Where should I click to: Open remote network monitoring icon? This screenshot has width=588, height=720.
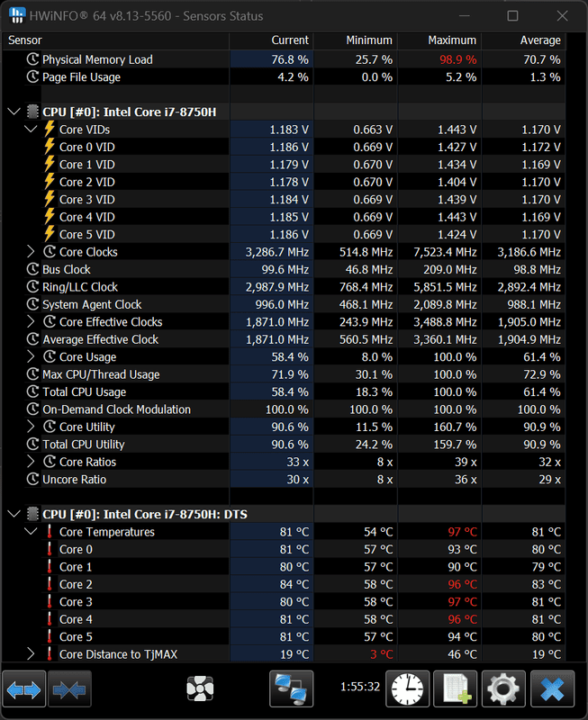(x=291, y=688)
